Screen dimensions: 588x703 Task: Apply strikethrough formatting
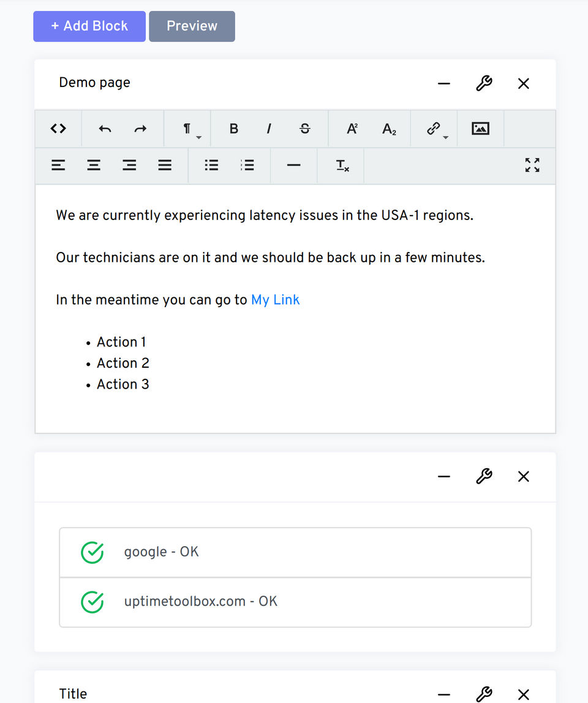coord(305,129)
